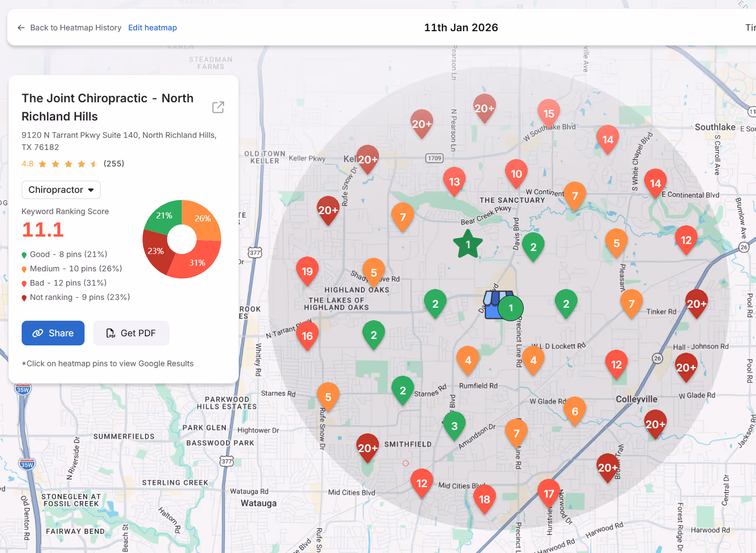Open the pin ranked 16
The height and width of the screenshot is (553, 756).
tap(307, 336)
